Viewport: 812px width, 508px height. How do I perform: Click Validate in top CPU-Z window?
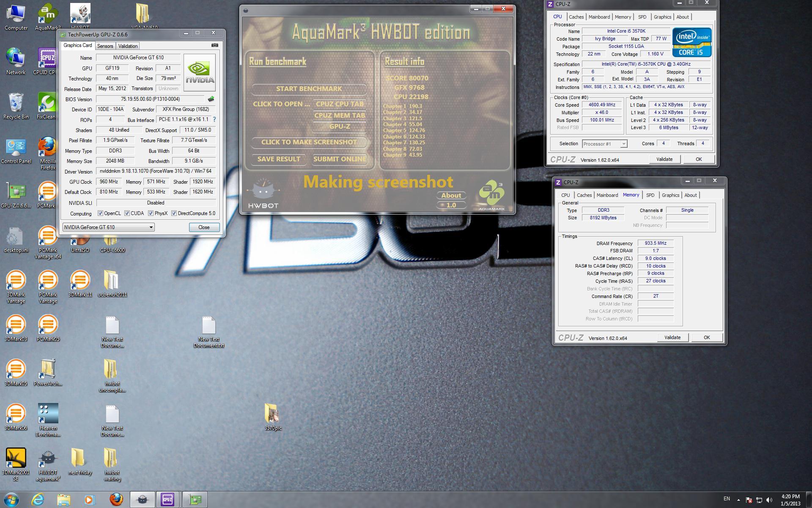[x=664, y=159]
